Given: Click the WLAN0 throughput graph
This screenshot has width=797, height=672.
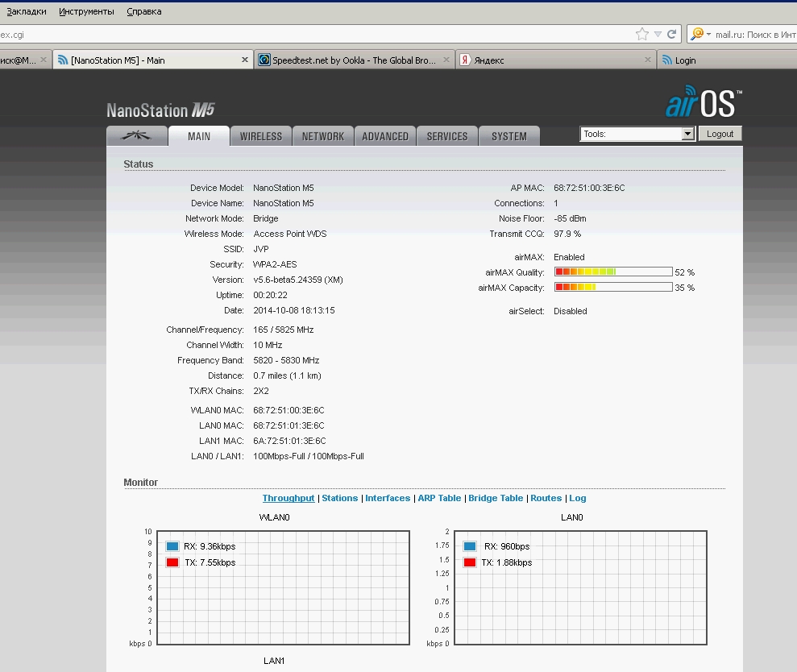Looking at the screenshot, I should [x=283, y=587].
